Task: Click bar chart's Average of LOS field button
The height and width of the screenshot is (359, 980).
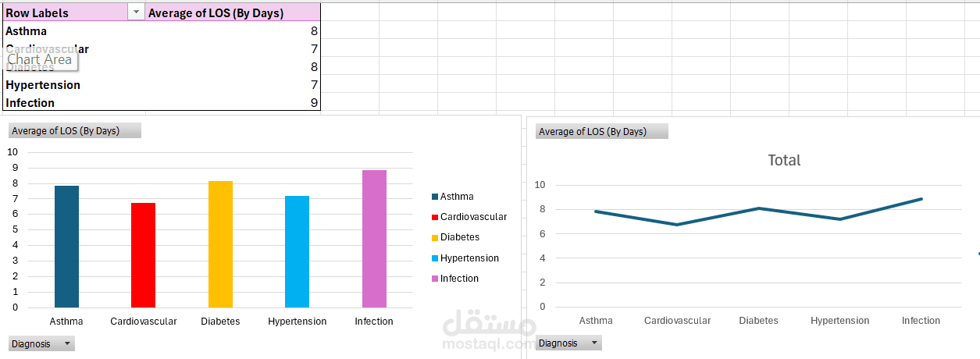Action: click(75, 131)
